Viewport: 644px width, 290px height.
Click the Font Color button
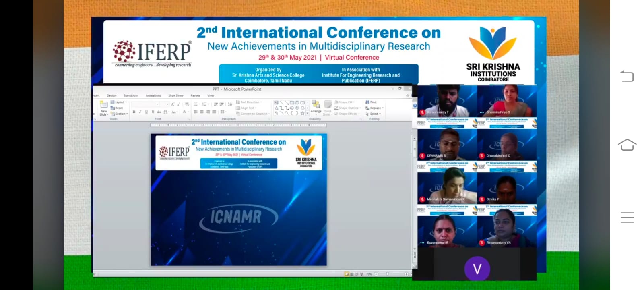(185, 112)
